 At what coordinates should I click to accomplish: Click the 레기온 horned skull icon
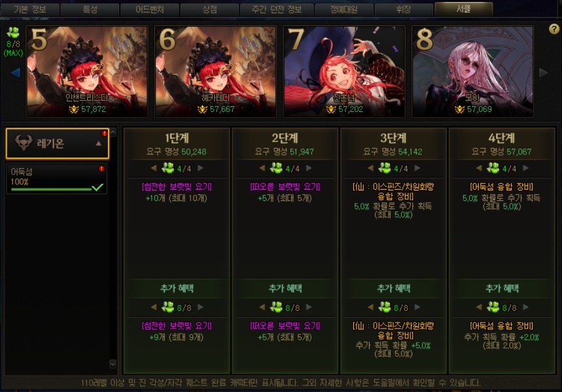[x=24, y=143]
